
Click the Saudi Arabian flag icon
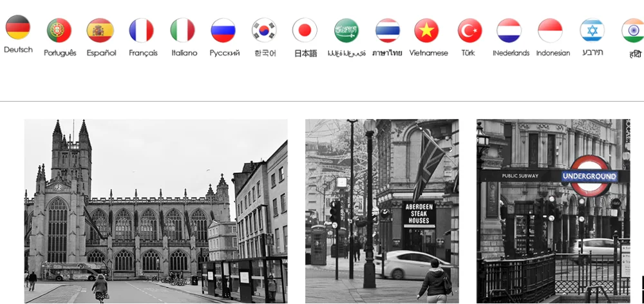click(346, 30)
